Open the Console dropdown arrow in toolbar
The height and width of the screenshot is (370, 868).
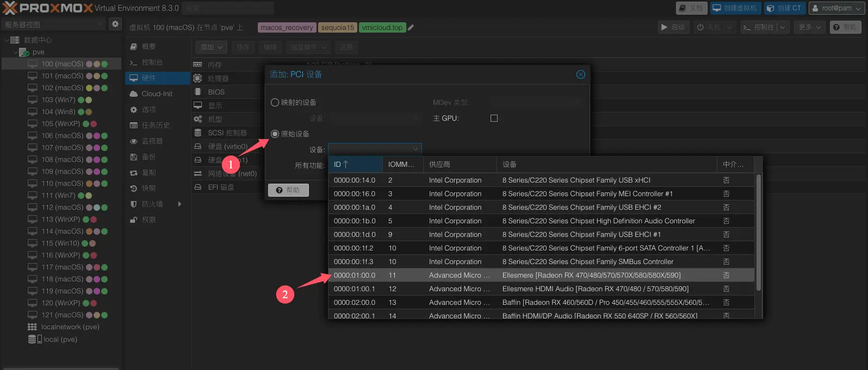coord(783,27)
